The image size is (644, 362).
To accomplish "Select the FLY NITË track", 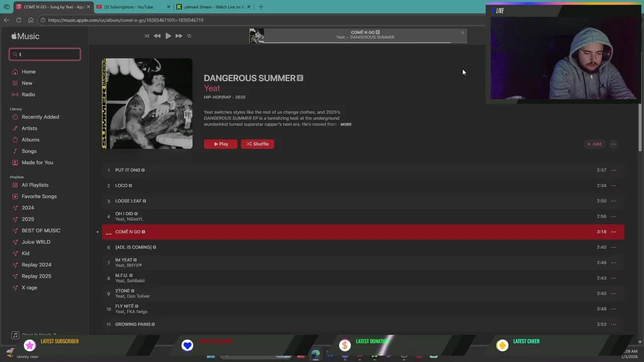I will (363, 309).
